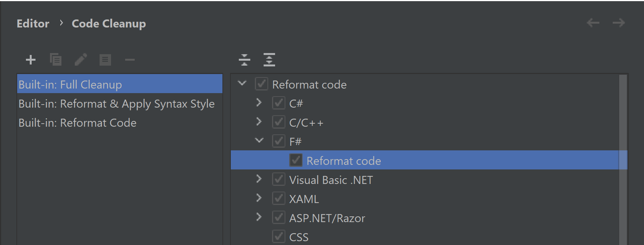Uncheck the CSS checkbox
This screenshot has width=644, height=245.
pyautogui.click(x=279, y=237)
